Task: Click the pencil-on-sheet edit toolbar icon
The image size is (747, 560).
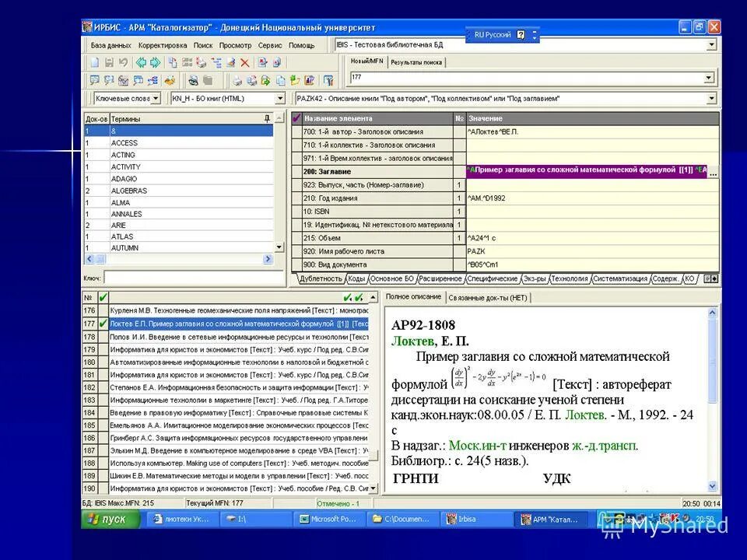Action: pyautogui.click(x=231, y=62)
